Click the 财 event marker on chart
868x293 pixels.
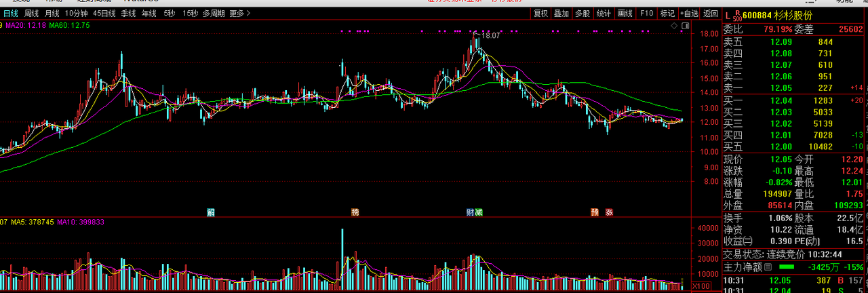point(470,212)
